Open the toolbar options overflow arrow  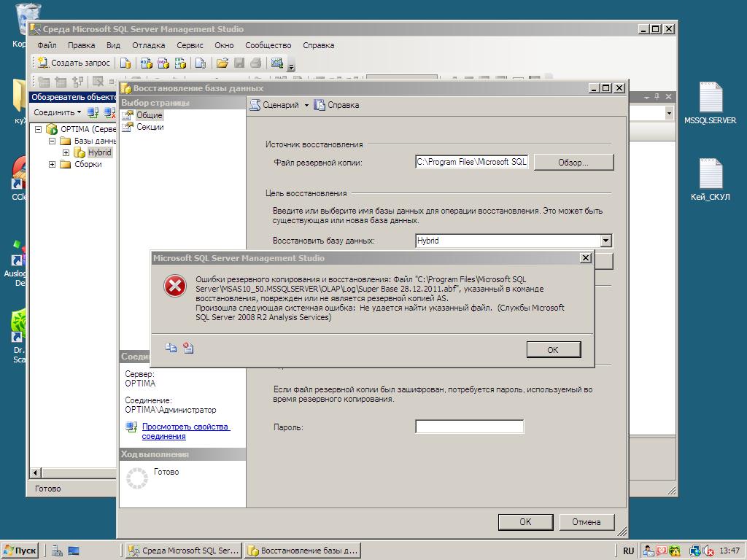click(292, 66)
